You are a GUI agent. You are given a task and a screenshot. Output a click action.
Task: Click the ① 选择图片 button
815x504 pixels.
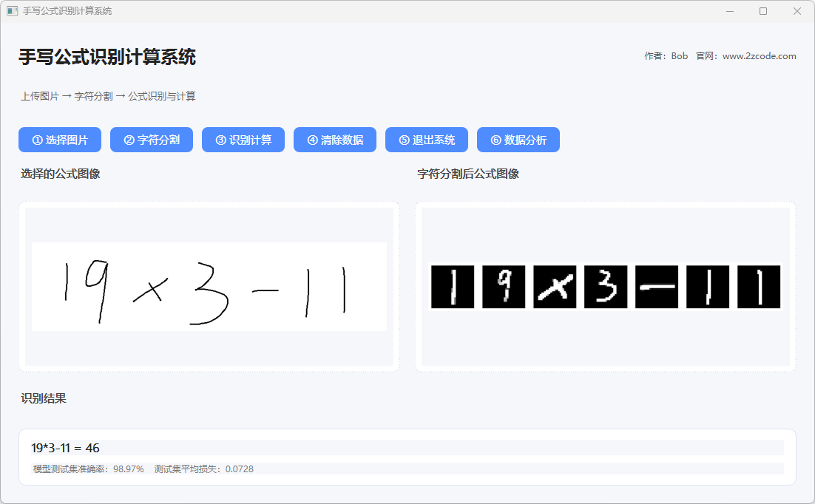pyautogui.click(x=60, y=140)
